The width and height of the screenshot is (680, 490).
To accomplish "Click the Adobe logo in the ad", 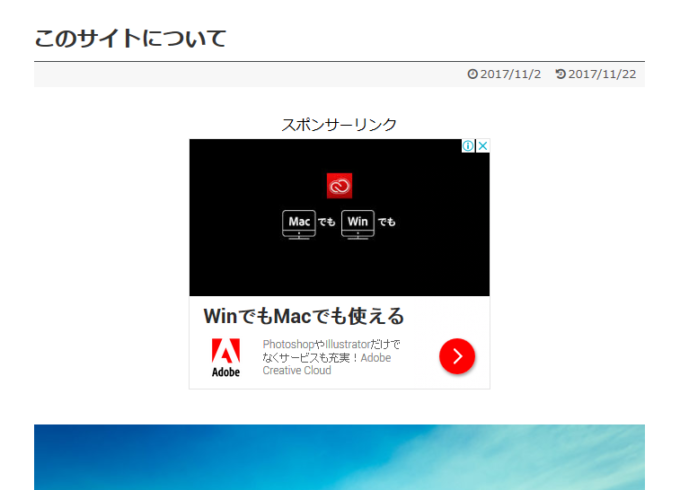I will 226,358.
